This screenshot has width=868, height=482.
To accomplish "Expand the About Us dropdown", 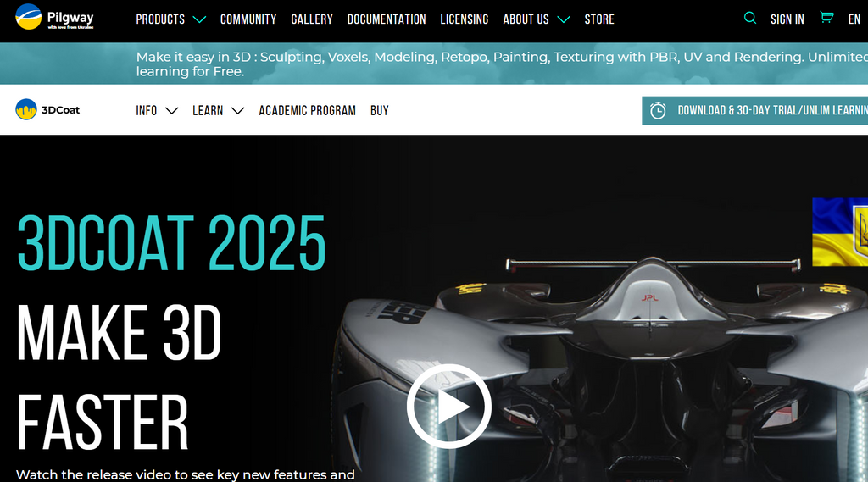I will click(536, 19).
